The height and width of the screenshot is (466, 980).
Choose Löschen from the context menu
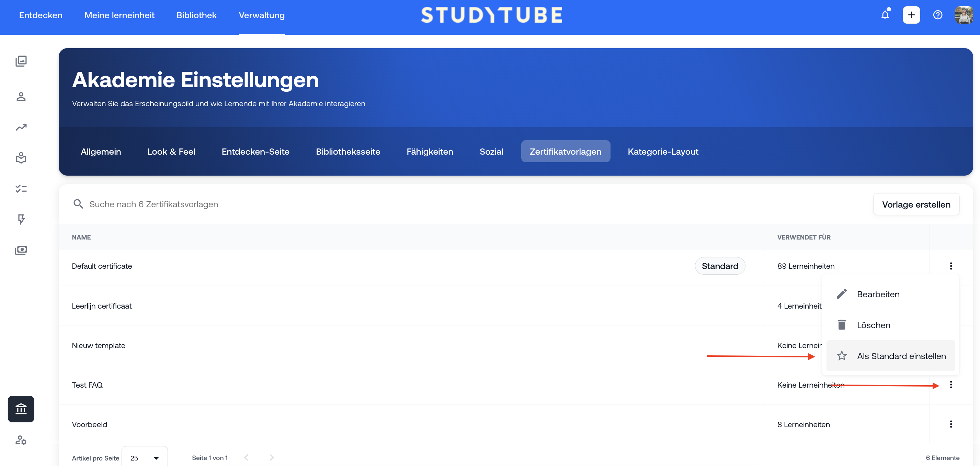pos(873,325)
